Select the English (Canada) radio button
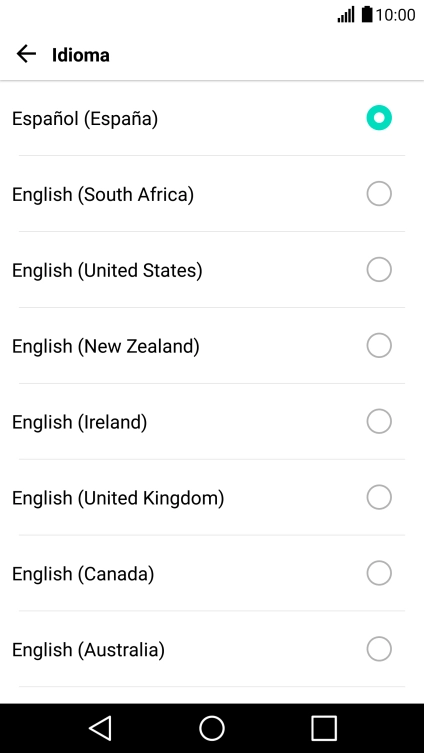The height and width of the screenshot is (753, 424). click(x=379, y=573)
